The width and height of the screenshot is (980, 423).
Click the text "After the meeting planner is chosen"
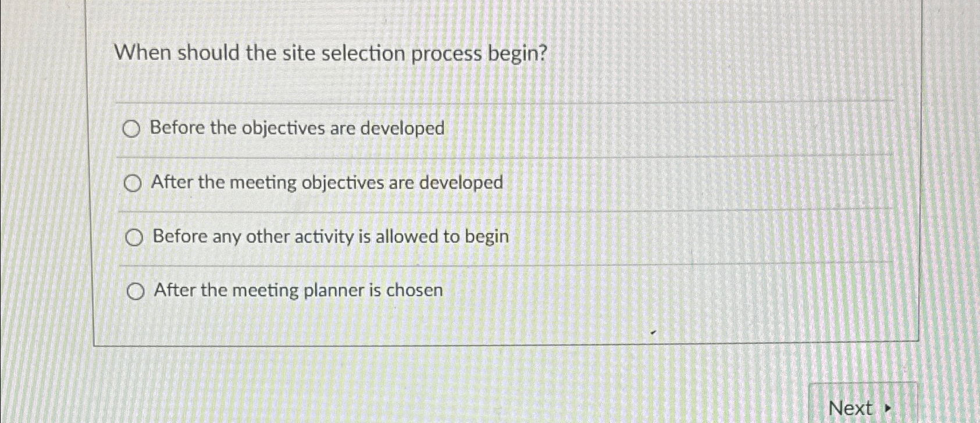(297, 289)
